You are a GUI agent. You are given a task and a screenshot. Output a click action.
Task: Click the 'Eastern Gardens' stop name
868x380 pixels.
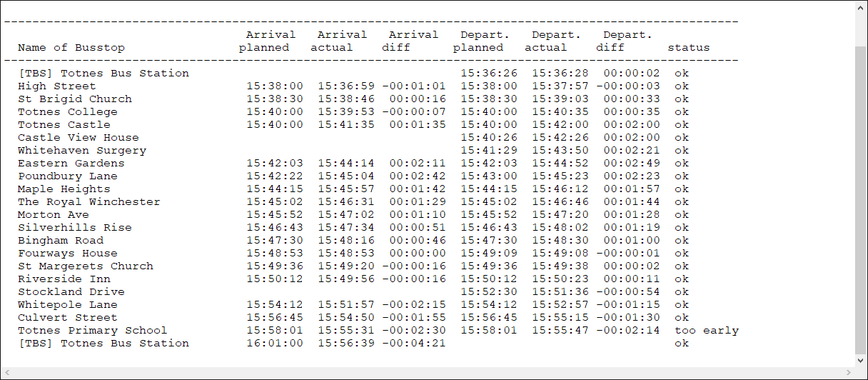[71, 164]
